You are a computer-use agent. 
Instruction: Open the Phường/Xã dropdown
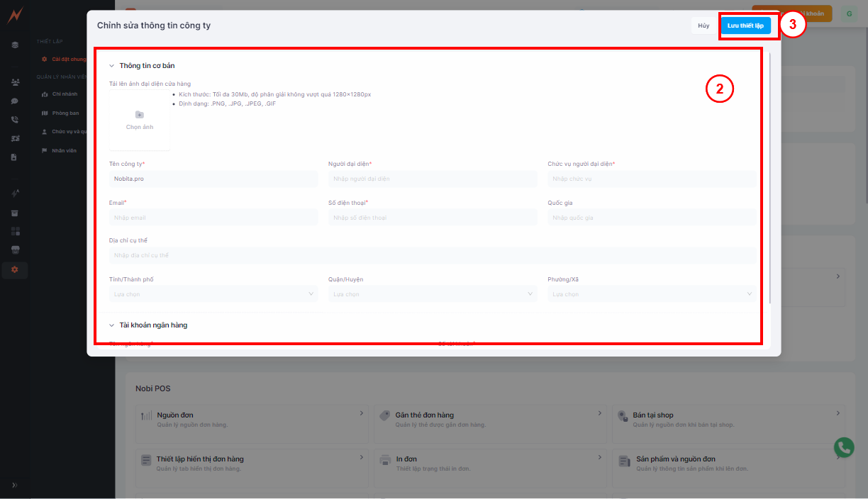click(x=651, y=294)
